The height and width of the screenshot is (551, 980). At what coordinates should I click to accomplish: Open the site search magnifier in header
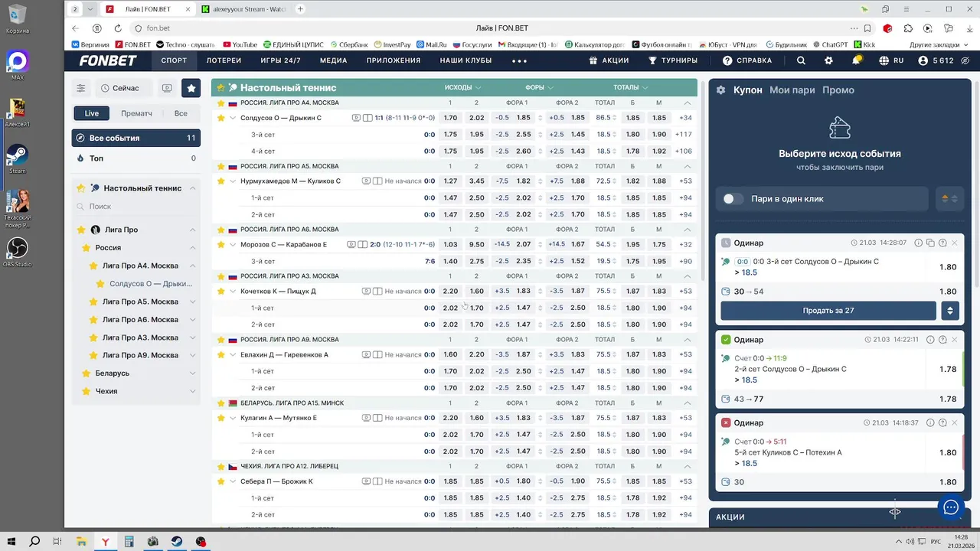click(801, 60)
